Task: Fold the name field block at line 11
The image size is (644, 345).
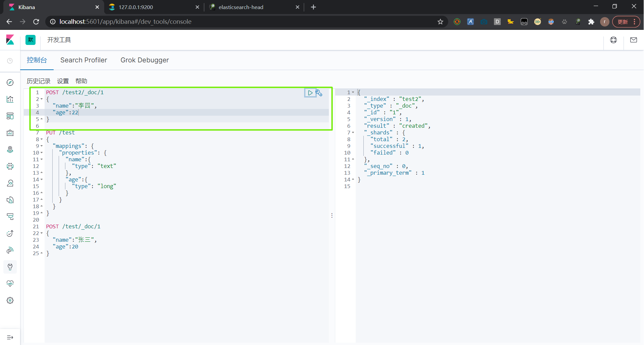Action: point(42,160)
